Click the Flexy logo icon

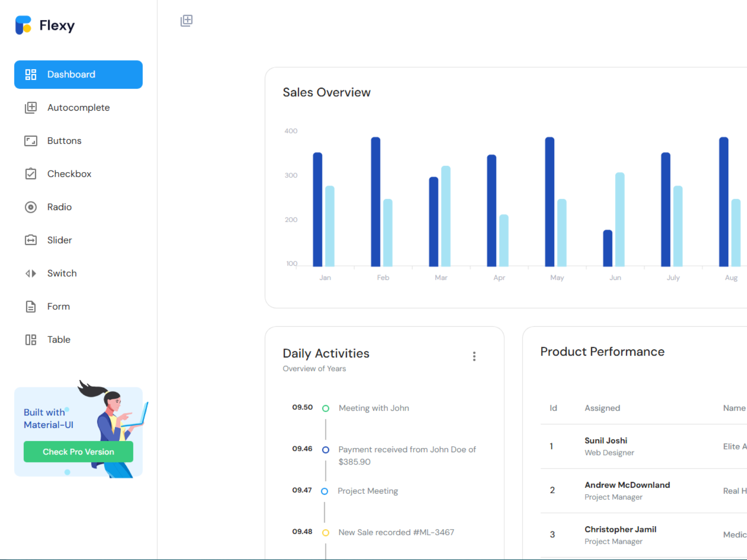coord(23,25)
